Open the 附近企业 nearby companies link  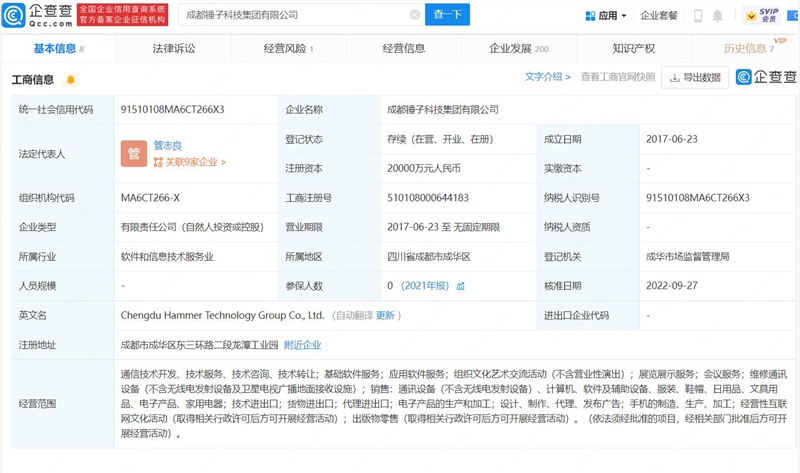[303, 345]
